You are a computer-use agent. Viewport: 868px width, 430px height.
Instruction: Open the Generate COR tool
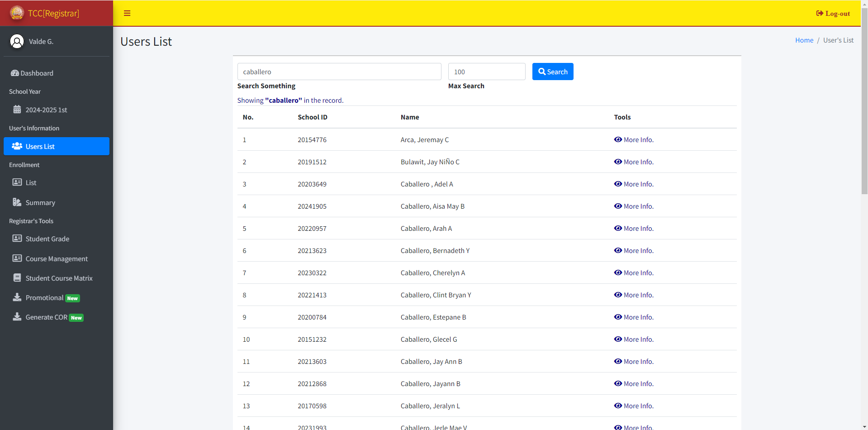point(57,317)
